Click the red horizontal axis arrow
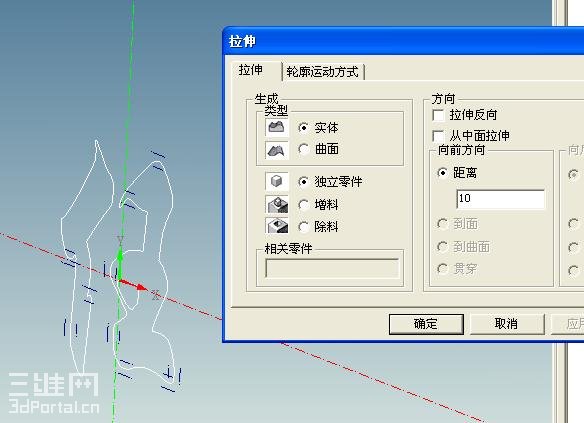 pyautogui.click(x=133, y=284)
